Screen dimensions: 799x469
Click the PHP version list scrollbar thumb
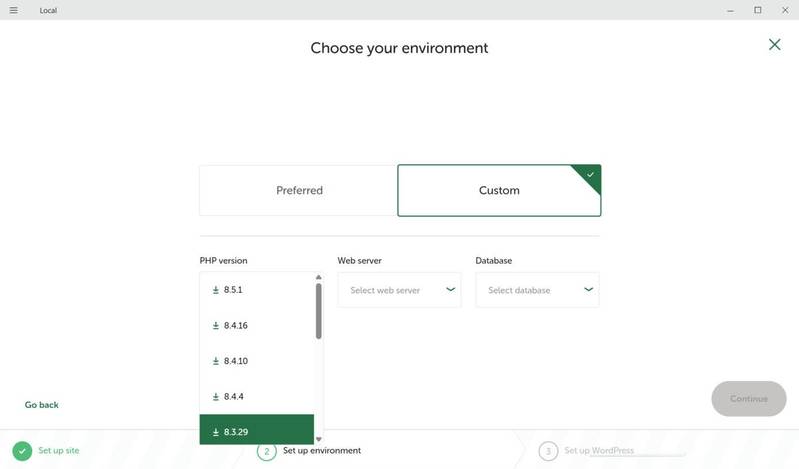pyautogui.click(x=318, y=311)
